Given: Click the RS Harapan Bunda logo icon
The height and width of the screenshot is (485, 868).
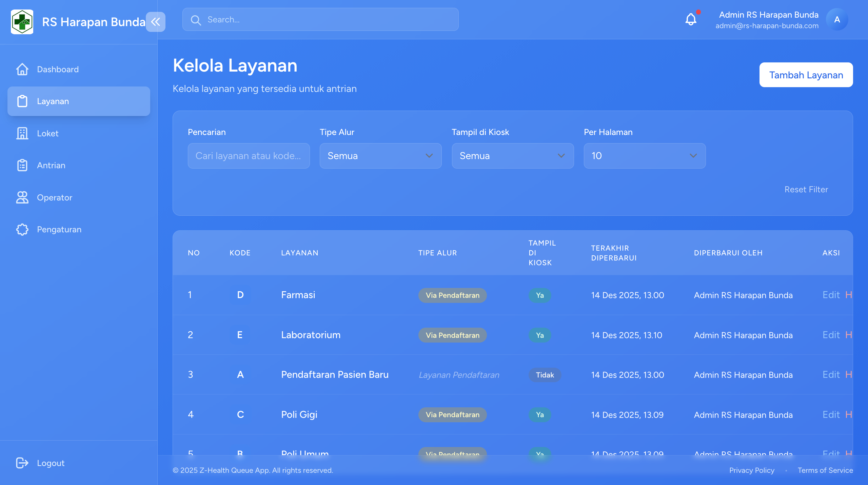Looking at the screenshot, I should 22,22.
